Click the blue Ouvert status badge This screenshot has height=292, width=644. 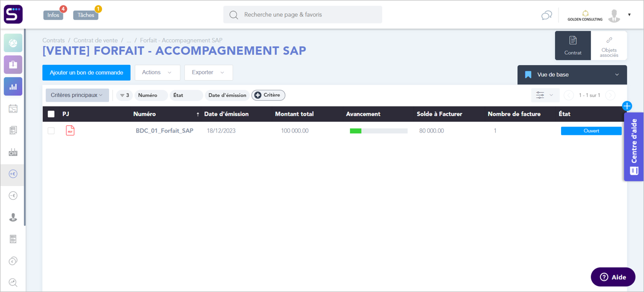tap(591, 131)
